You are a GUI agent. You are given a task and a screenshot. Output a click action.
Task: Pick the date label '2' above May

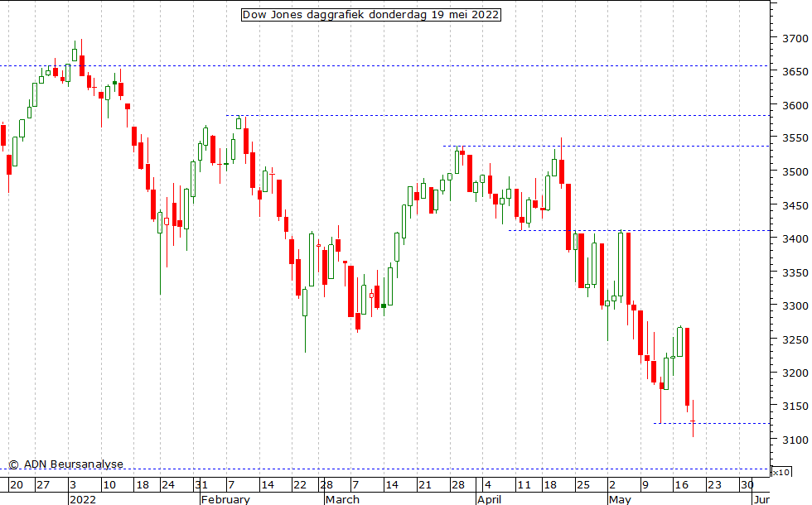612,485
